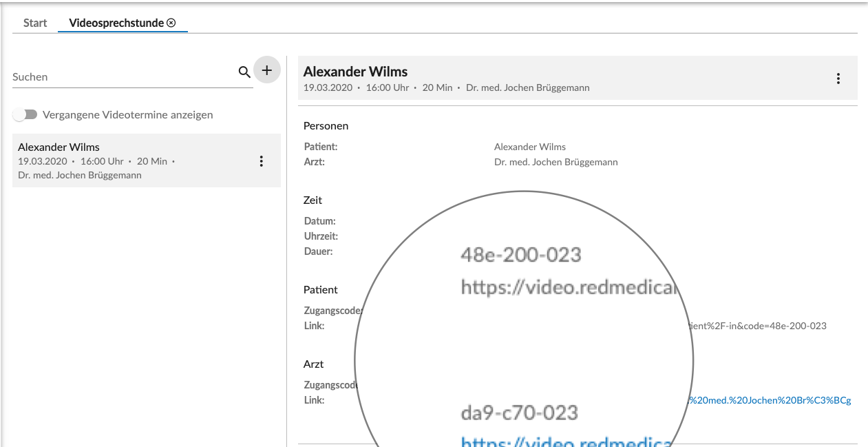Click the Alexander Wilms heading in detail panel
Screen dimensions: 868x447
tap(355, 72)
